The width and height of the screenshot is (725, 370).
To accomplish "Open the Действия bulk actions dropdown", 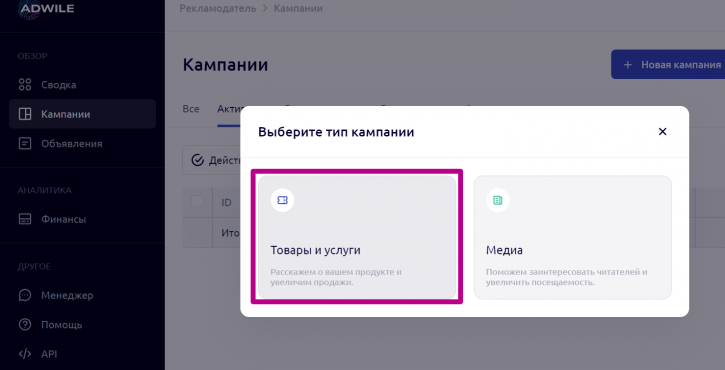I will coord(212,160).
